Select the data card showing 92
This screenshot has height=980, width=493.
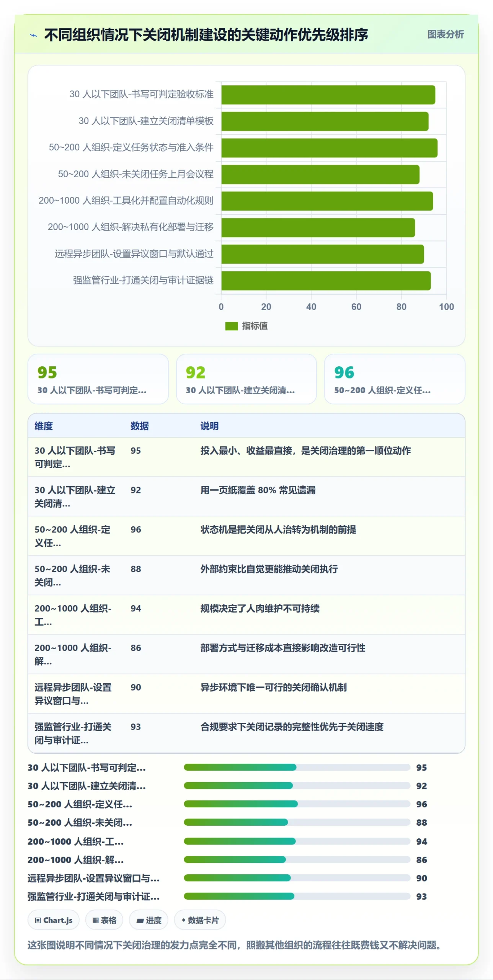(246, 379)
